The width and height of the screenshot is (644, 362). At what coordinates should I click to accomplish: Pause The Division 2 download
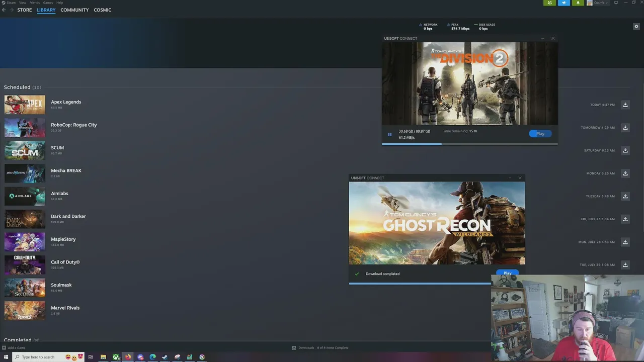coord(390,134)
